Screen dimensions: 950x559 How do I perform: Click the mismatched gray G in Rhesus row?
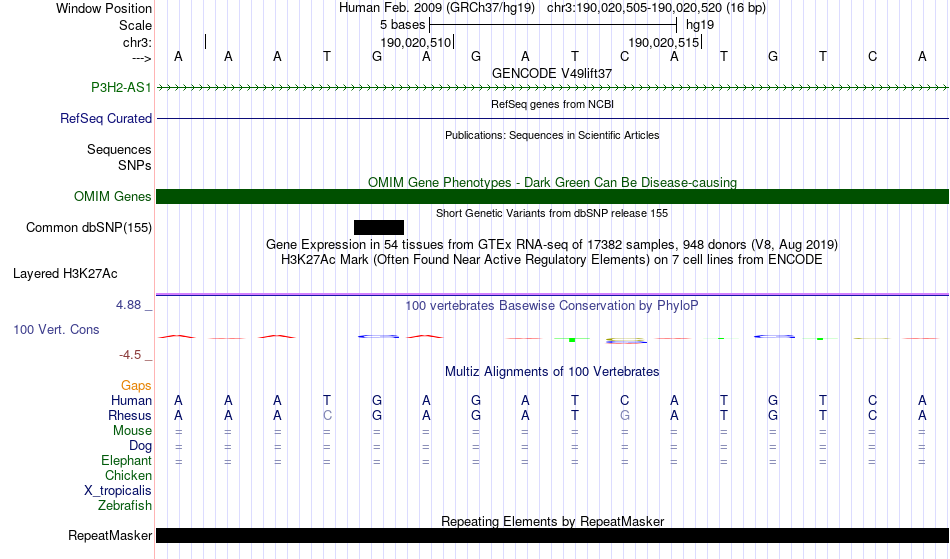click(625, 415)
